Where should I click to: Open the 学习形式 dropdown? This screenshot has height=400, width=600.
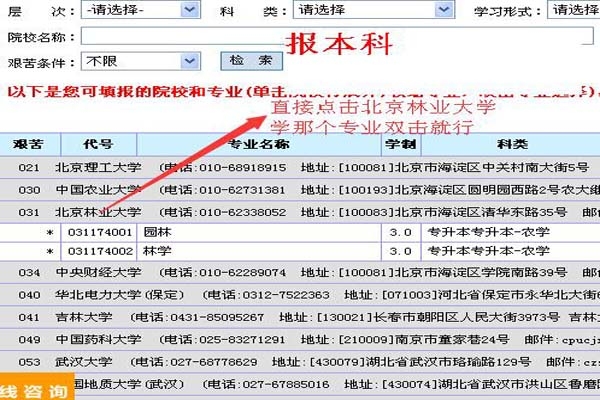point(575,10)
